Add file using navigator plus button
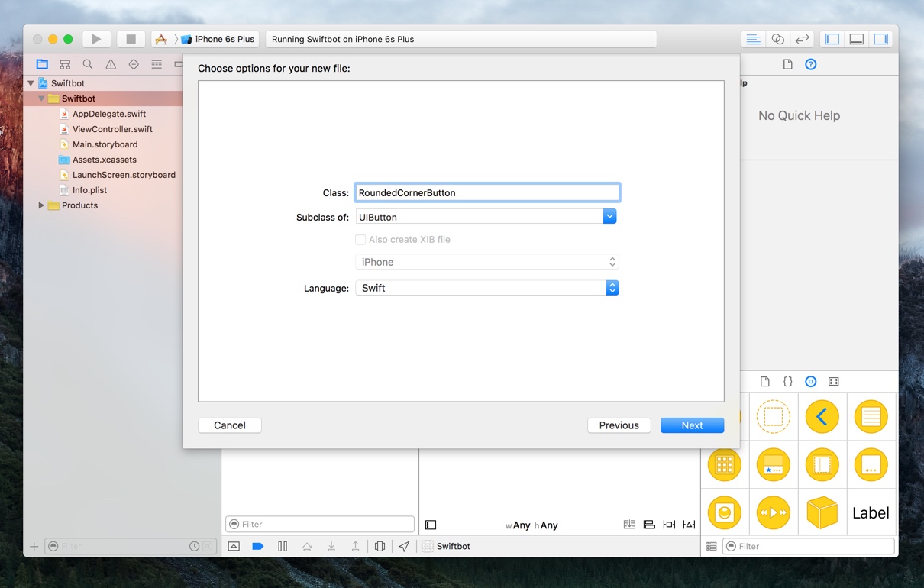 pos(34,546)
